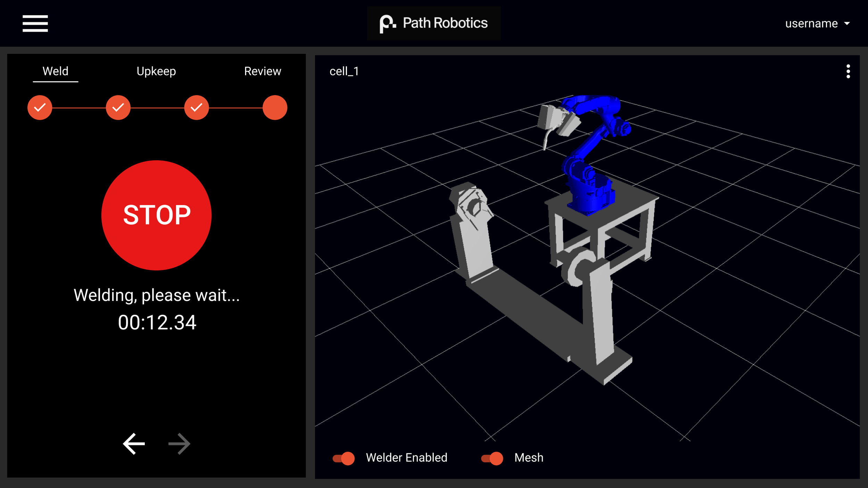868x488 pixels.
Task: Click the back arrow
Action: 134,444
